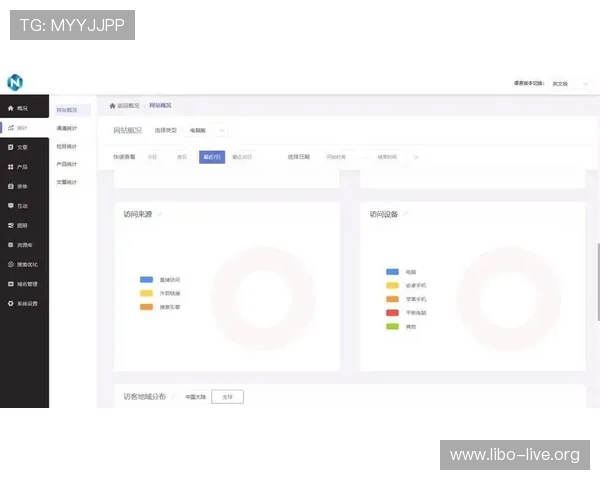Clear the date range with the x icon
Image resolution: width=600 pixels, height=480 pixels.
click(416, 157)
